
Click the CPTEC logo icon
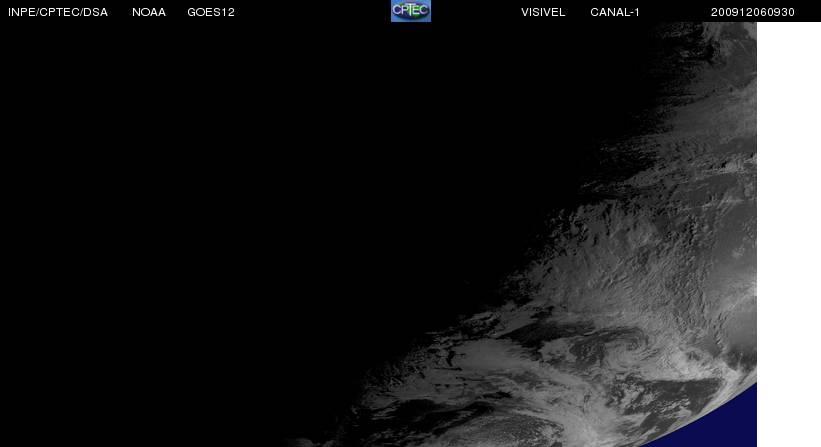click(x=411, y=11)
